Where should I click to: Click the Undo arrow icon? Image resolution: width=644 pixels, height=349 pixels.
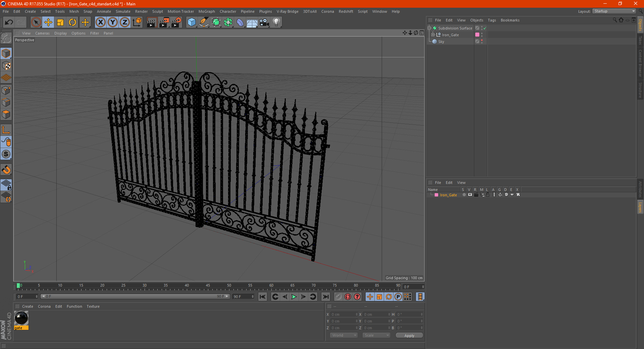pyautogui.click(x=9, y=22)
